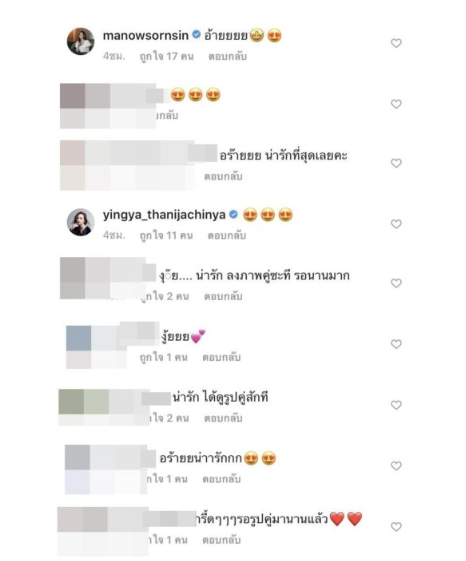Viewport: 466px width, 561px height.
Task: Tap heart next to red hearts comment at bottom
Action: pos(396,526)
